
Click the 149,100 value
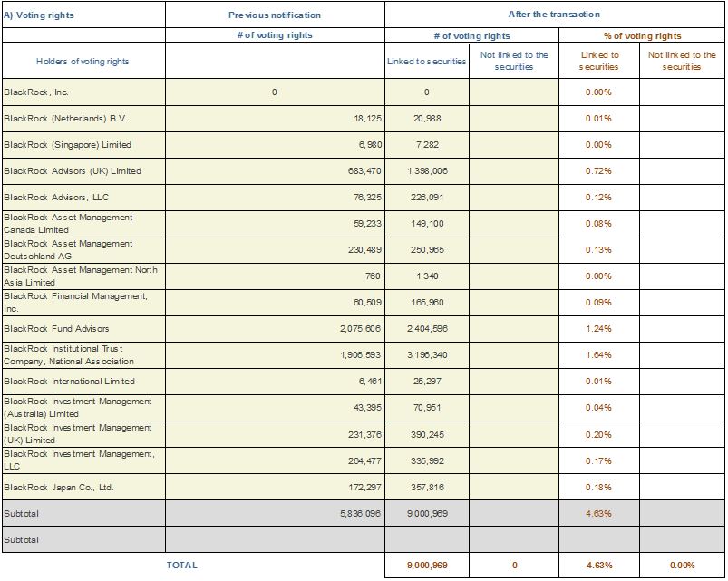pyautogui.click(x=427, y=224)
